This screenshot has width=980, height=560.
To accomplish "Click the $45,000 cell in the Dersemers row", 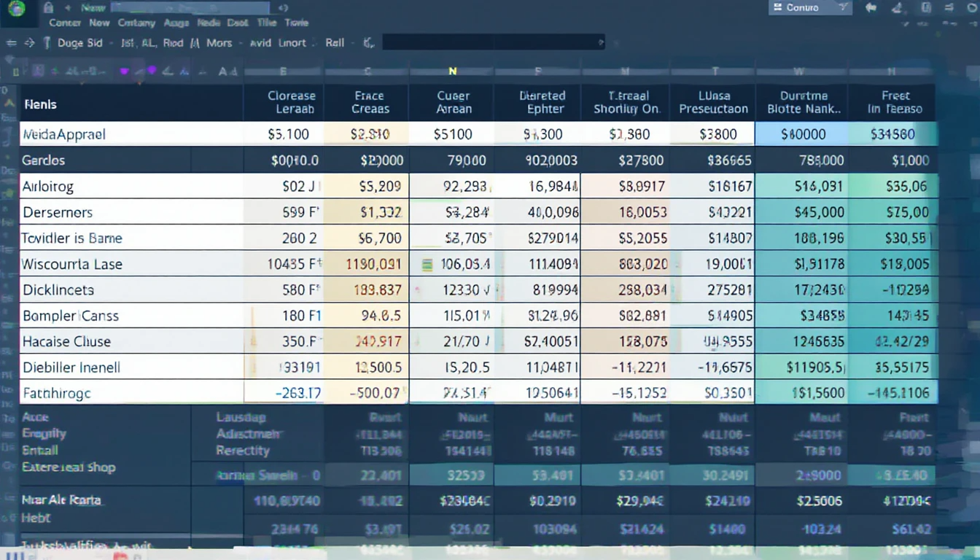I will point(803,212).
